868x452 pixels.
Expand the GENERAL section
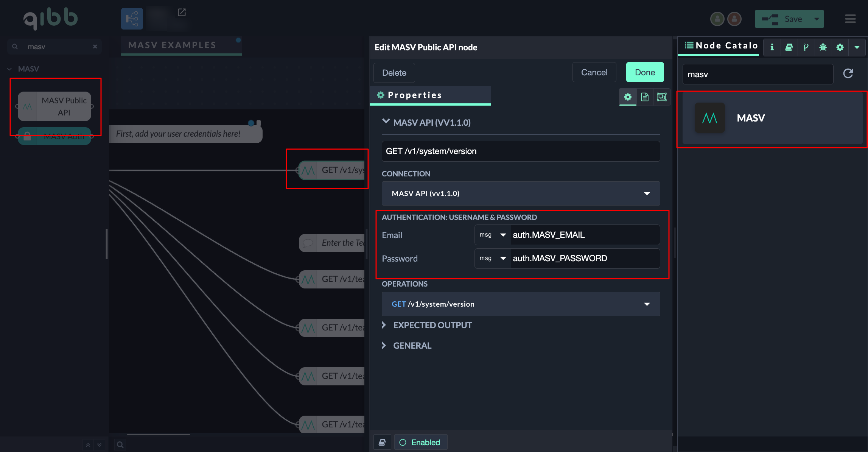(412, 346)
